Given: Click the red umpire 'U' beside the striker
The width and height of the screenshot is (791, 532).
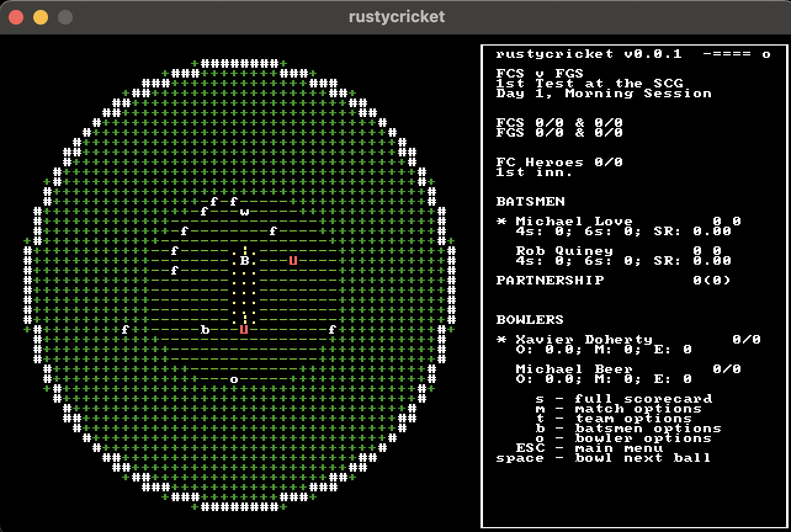Looking at the screenshot, I should 293,261.
